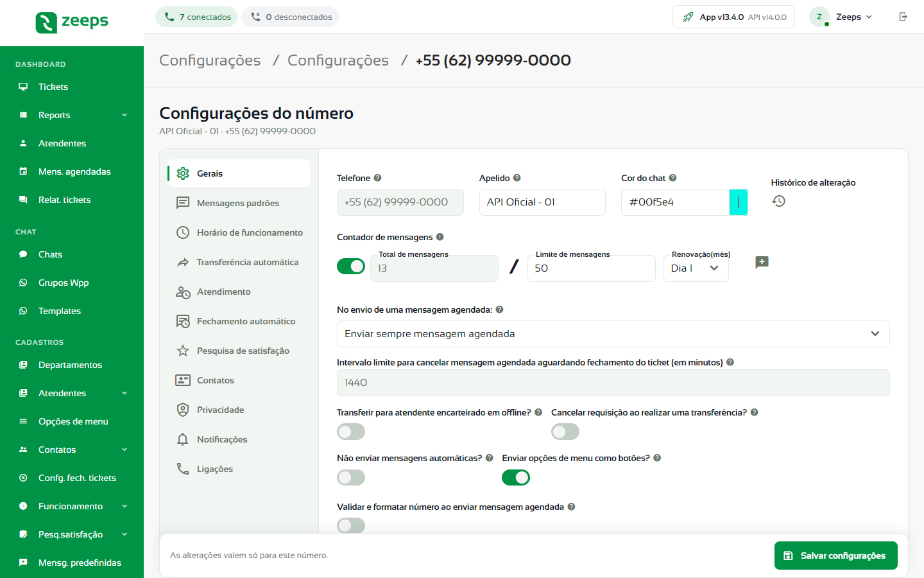Click the Zeeps logo icon
The height and width of the screenshot is (578, 924).
pos(46,22)
